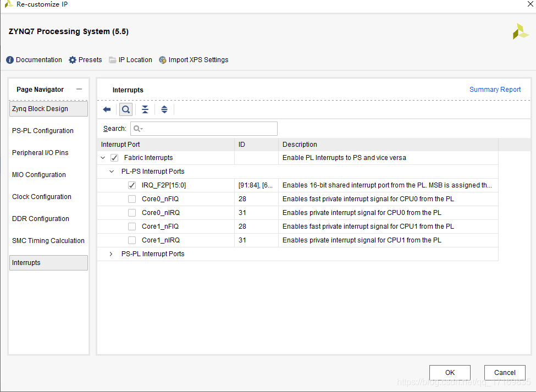536x392 pixels.
Task: Click the Documentation info icon
Action: coord(10,60)
